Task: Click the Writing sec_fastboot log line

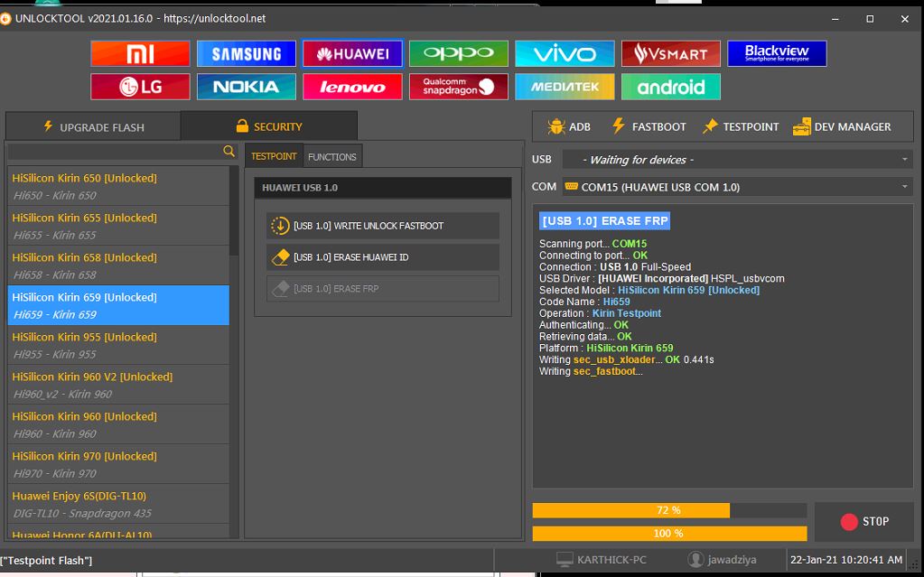Action: tap(591, 371)
